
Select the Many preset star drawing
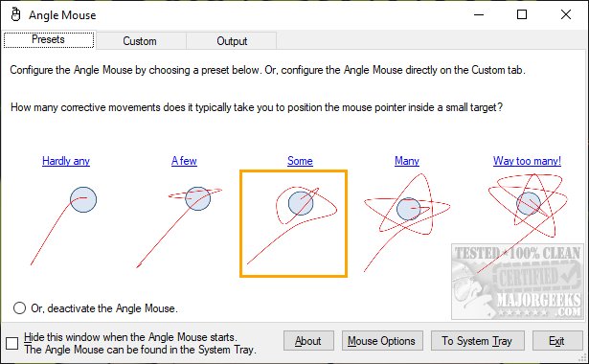pyautogui.click(x=407, y=222)
